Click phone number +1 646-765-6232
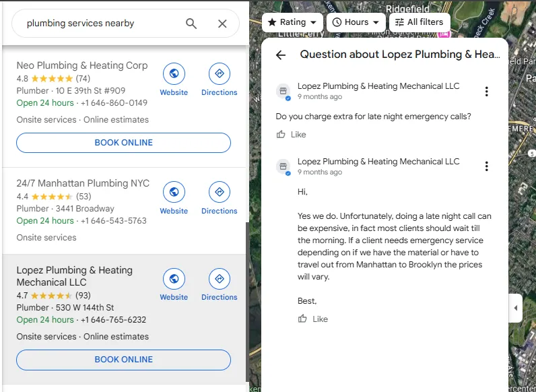The image size is (536, 392). (113, 320)
